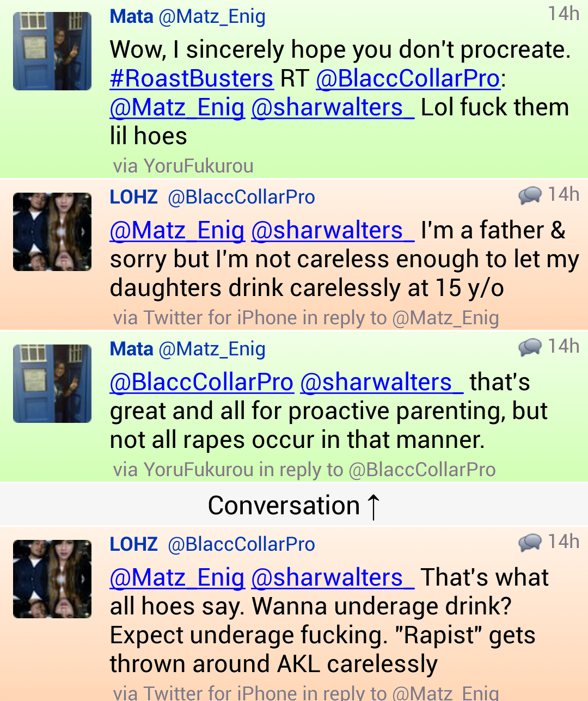The image size is (588, 701).
Task: Select "via YoruFukurou in reply to @BlaccCollarPro" footer
Action: pos(304,470)
